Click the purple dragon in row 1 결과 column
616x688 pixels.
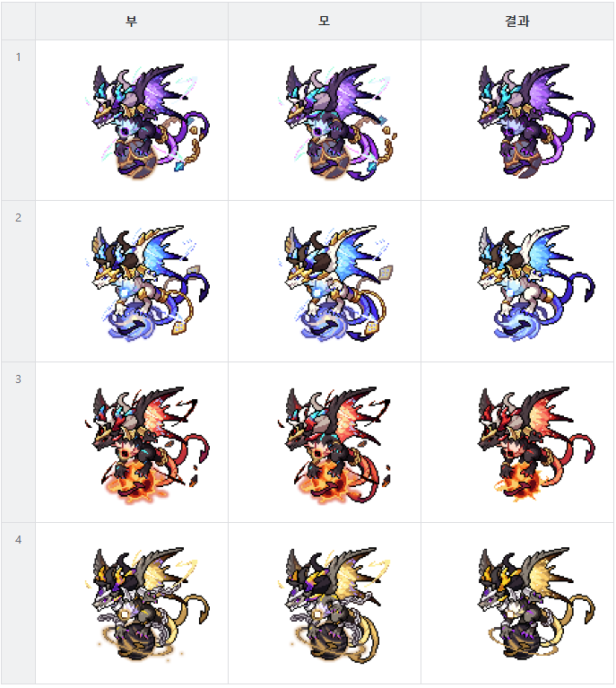(535, 121)
